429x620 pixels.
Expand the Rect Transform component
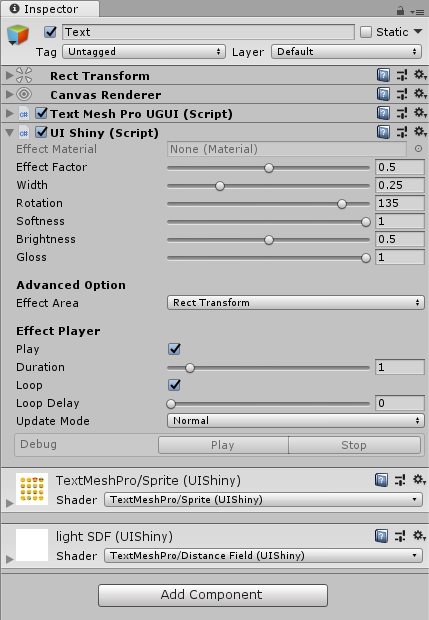(x=9, y=75)
